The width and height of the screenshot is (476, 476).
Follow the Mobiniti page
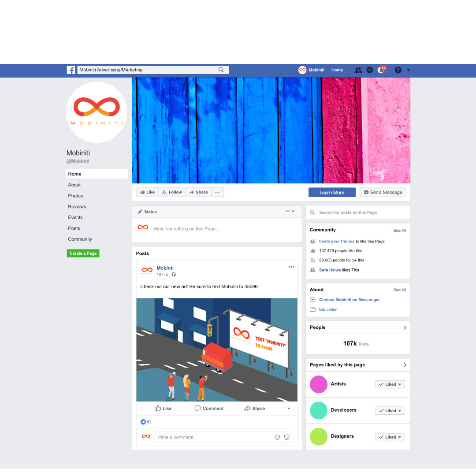coord(172,192)
